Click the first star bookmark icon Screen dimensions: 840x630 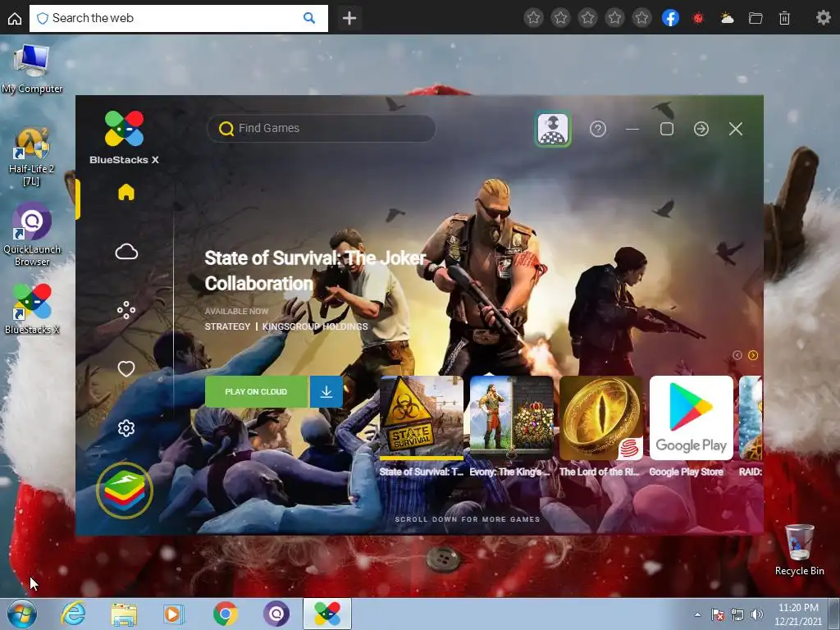click(533, 18)
